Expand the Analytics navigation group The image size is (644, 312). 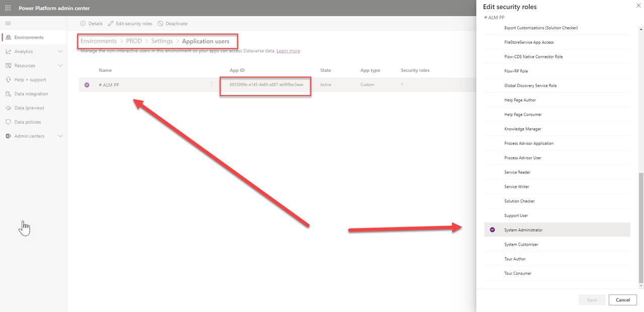pos(60,52)
